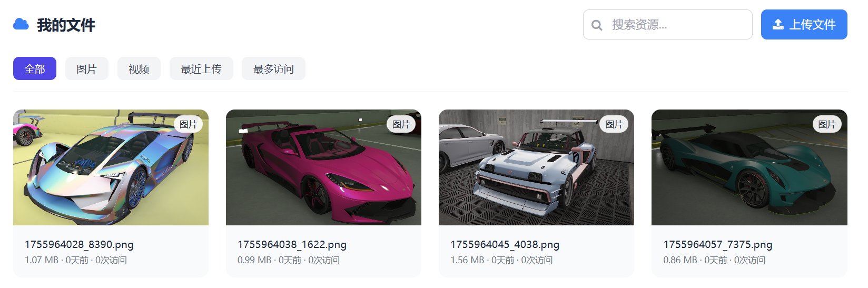
Task: Open the light blue rally car thumbnail
Action: [536, 167]
